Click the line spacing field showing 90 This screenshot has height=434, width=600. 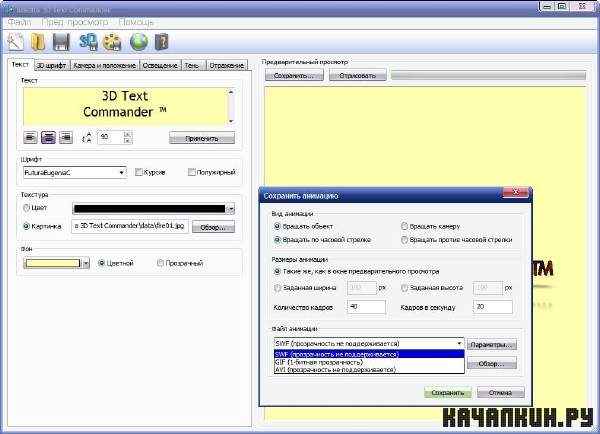111,137
